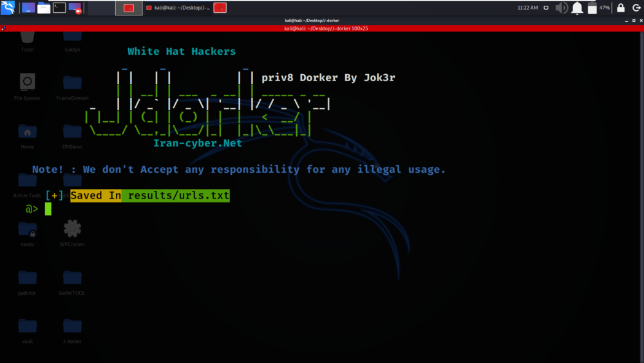Click the small display icon beside clock
Viewport: 644px width, 363px height.
(546, 8)
